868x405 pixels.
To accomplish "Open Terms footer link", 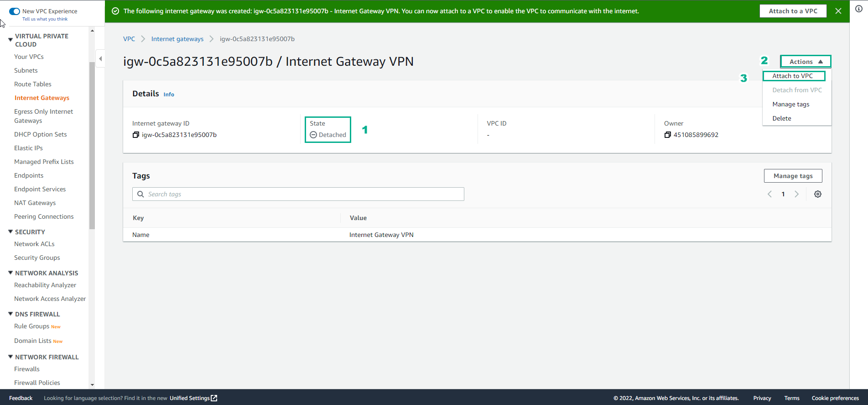I will coord(792,398).
